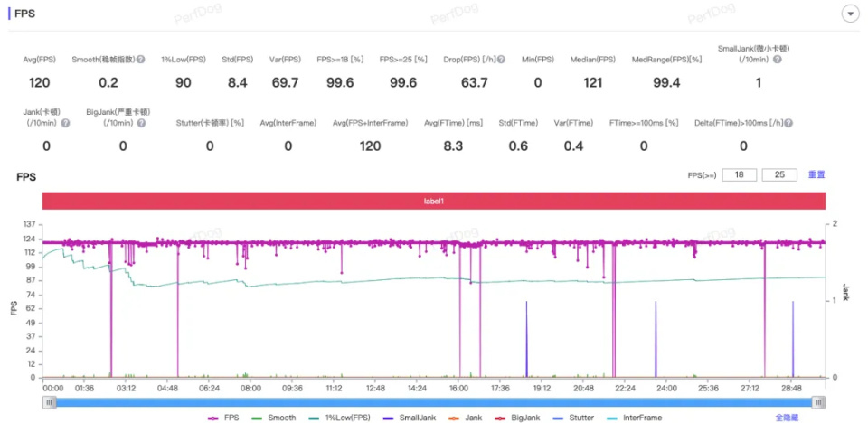Screen dimensions: 868x423
Task: Click the reset link beside FPS thresholds
Action: (816, 175)
